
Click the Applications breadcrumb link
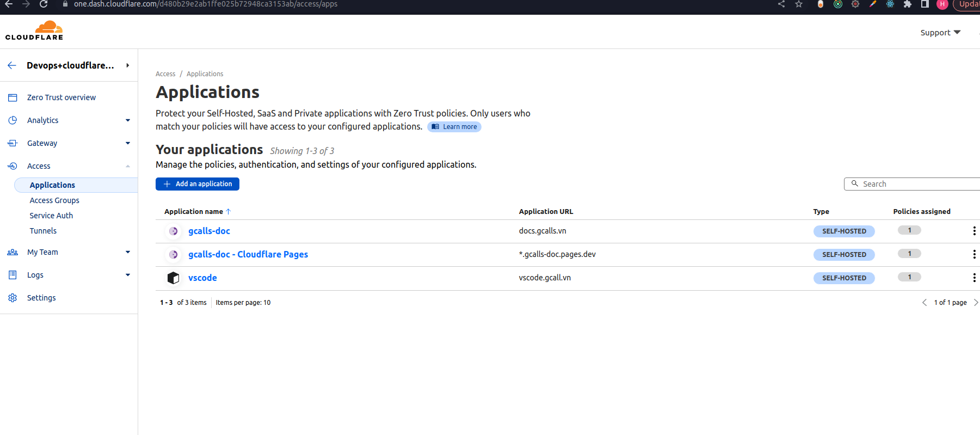(205, 74)
